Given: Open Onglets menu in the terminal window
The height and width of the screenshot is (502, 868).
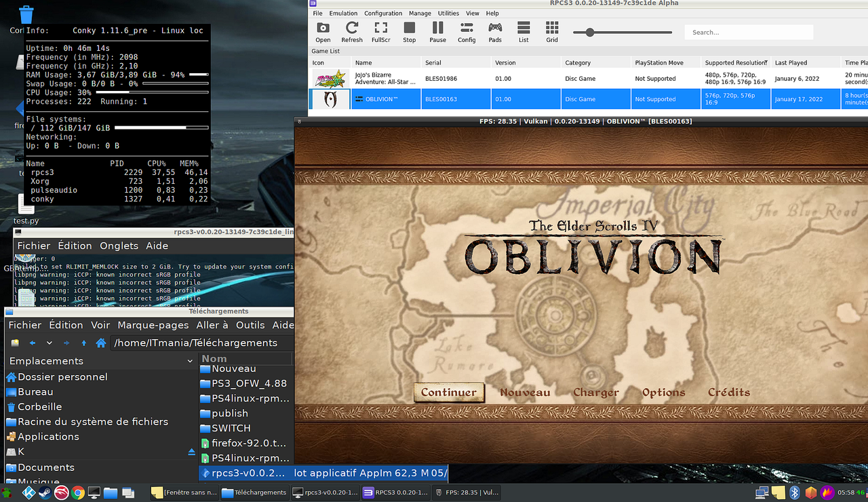Looking at the screenshot, I should (119, 246).
